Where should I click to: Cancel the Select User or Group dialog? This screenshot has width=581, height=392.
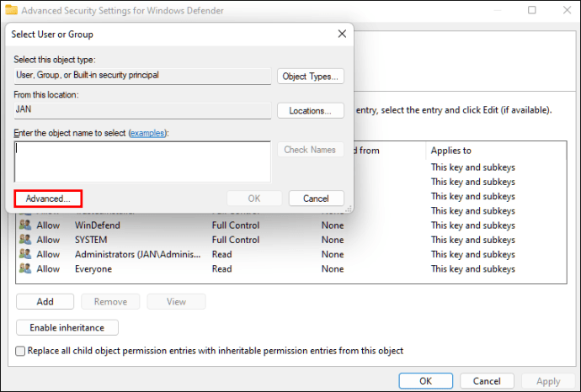(316, 199)
